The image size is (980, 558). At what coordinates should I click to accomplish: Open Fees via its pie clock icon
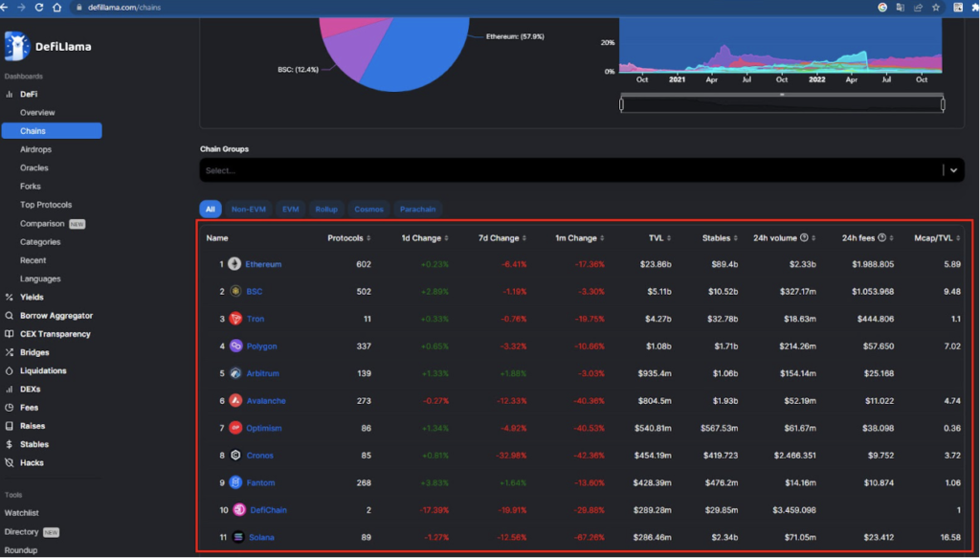(x=9, y=408)
